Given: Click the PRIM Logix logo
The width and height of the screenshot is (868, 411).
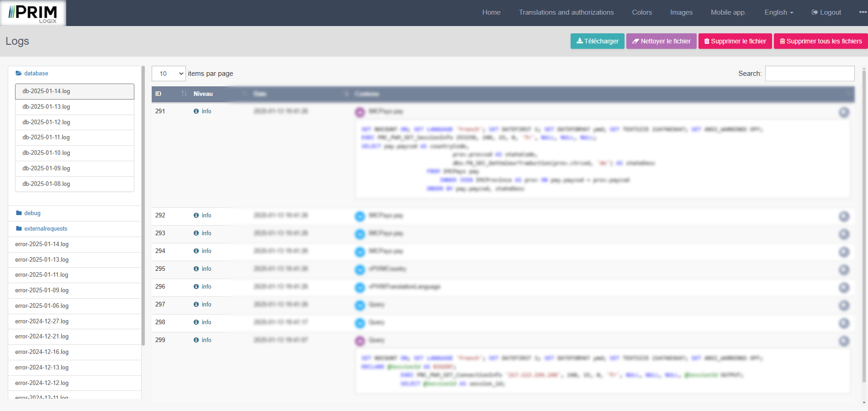Looking at the screenshot, I should pyautogui.click(x=33, y=13).
